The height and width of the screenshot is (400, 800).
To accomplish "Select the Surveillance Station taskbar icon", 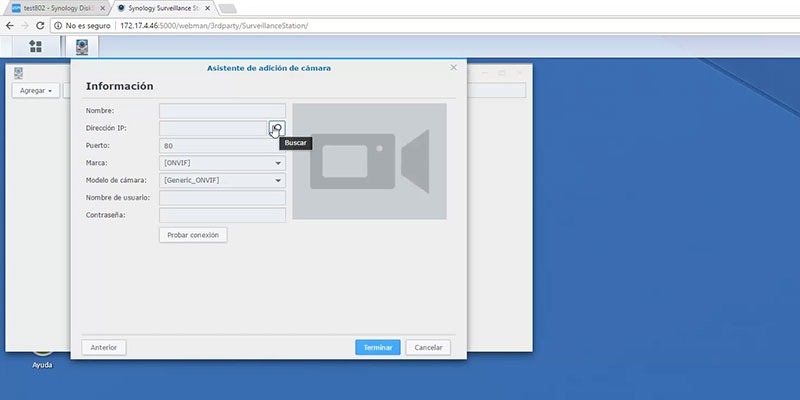I will pos(82,47).
